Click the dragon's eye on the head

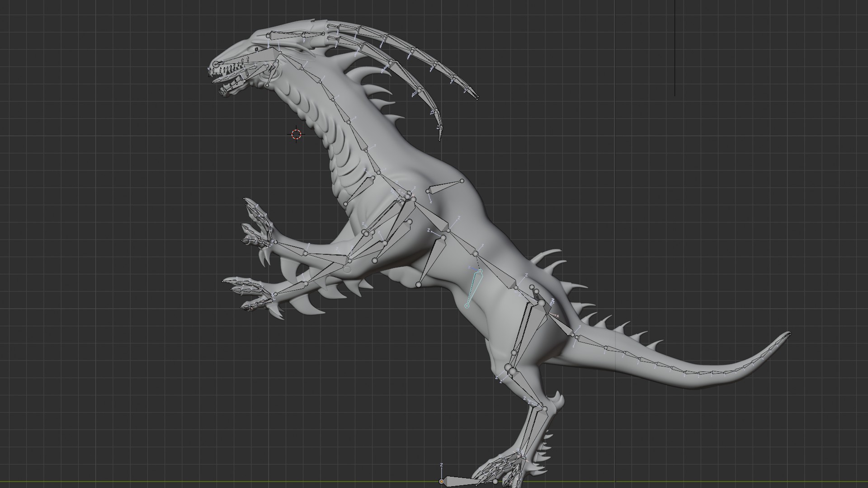pos(256,49)
